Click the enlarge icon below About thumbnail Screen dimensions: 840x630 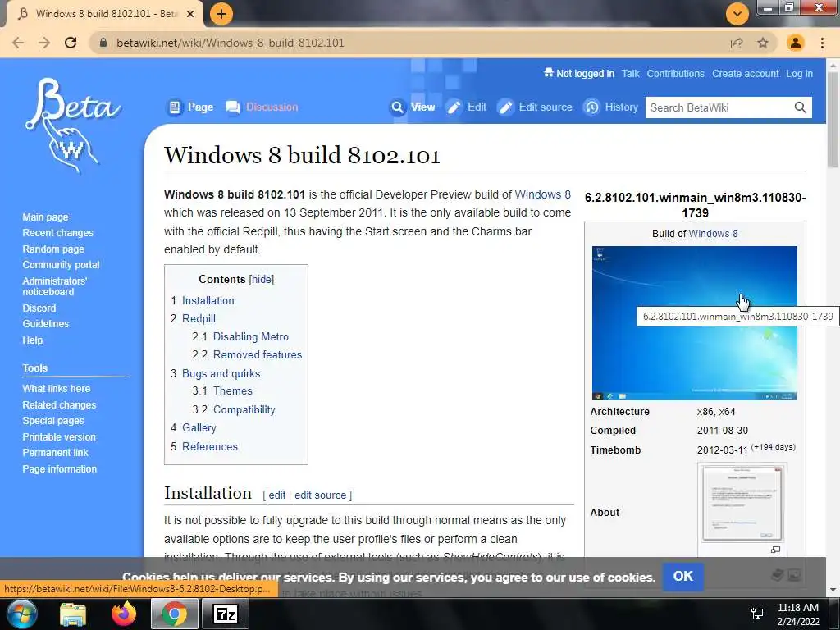coord(775,549)
